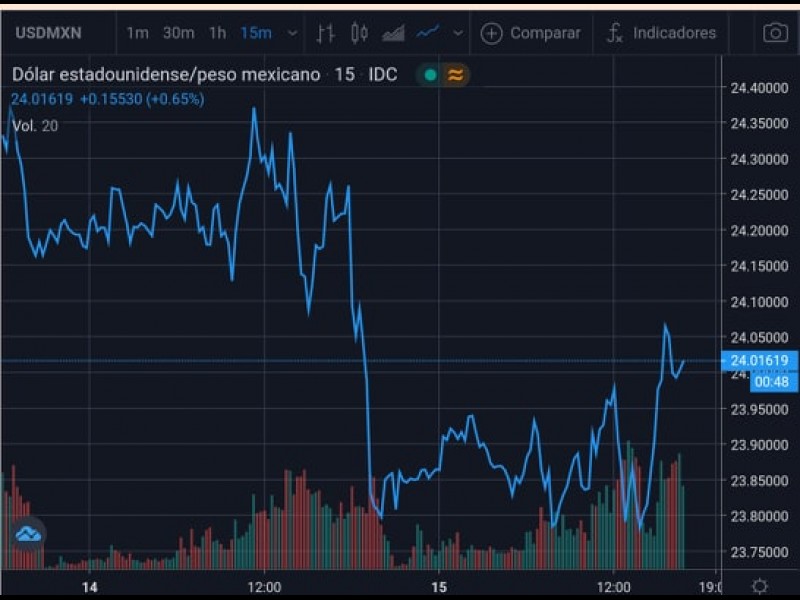Switch to candlestick chart style

coord(359,33)
